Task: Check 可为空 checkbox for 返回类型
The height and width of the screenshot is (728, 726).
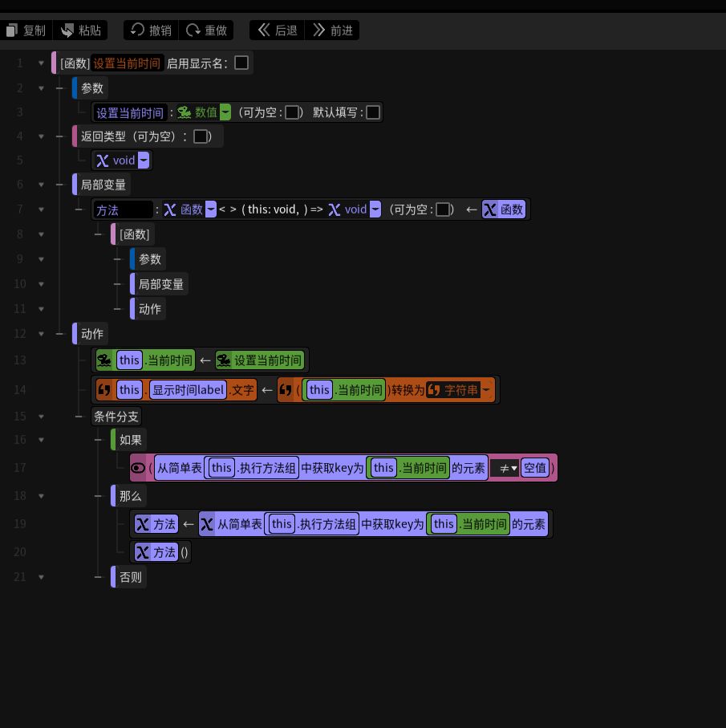Action: (x=201, y=136)
